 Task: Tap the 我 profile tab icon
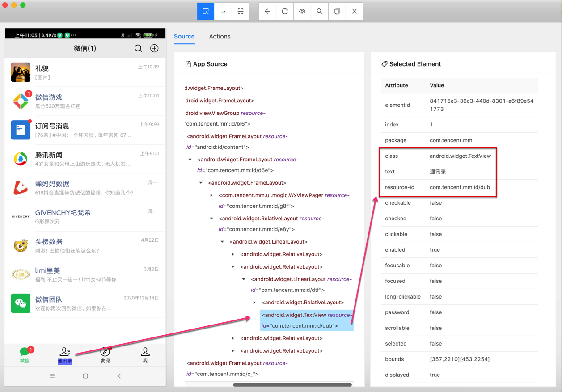pyautogui.click(x=145, y=352)
